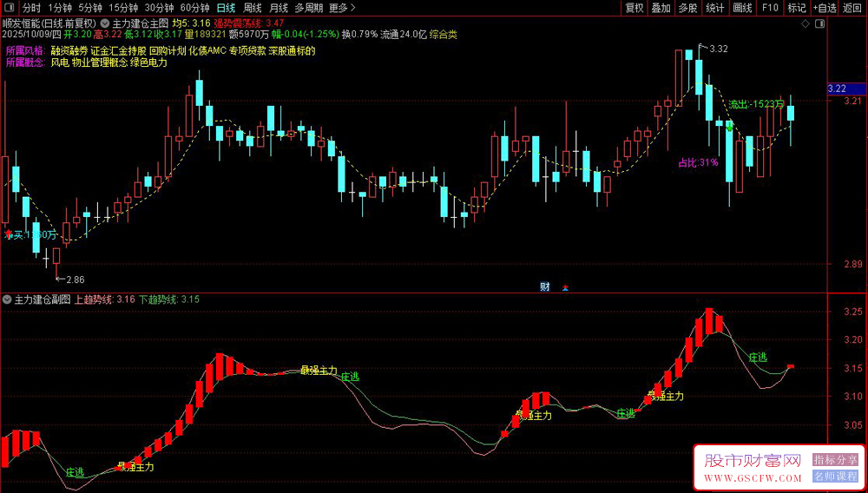Click the 物业管理概念 concept tag
The height and width of the screenshot is (493, 868).
click(99, 62)
